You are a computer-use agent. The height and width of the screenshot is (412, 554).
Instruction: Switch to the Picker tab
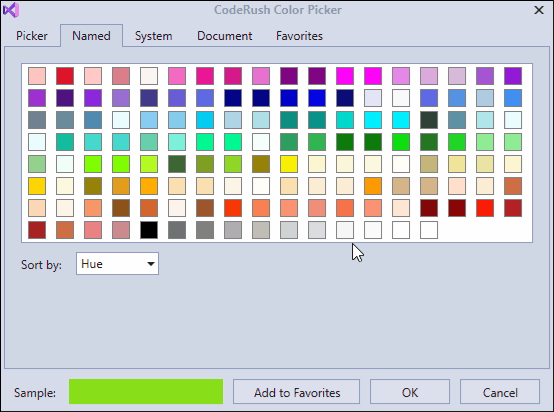pyautogui.click(x=32, y=36)
